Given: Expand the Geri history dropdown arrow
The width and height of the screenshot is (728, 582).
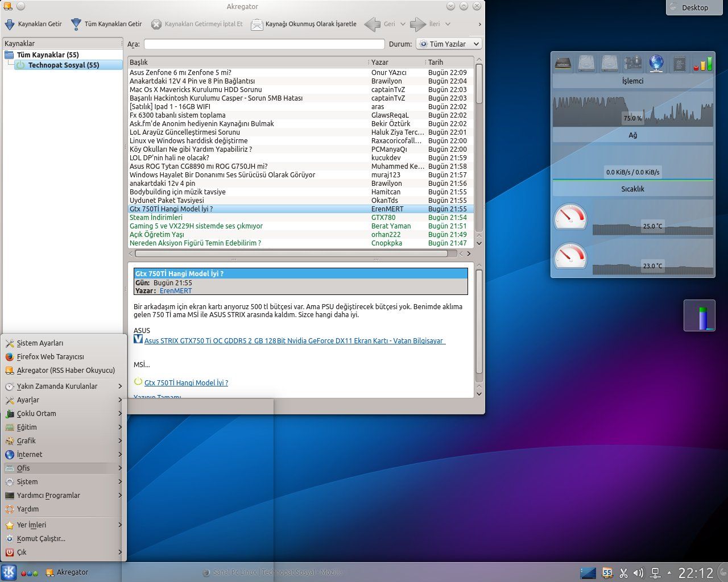Looking at the screenshot, I should [x=403, y=24].
